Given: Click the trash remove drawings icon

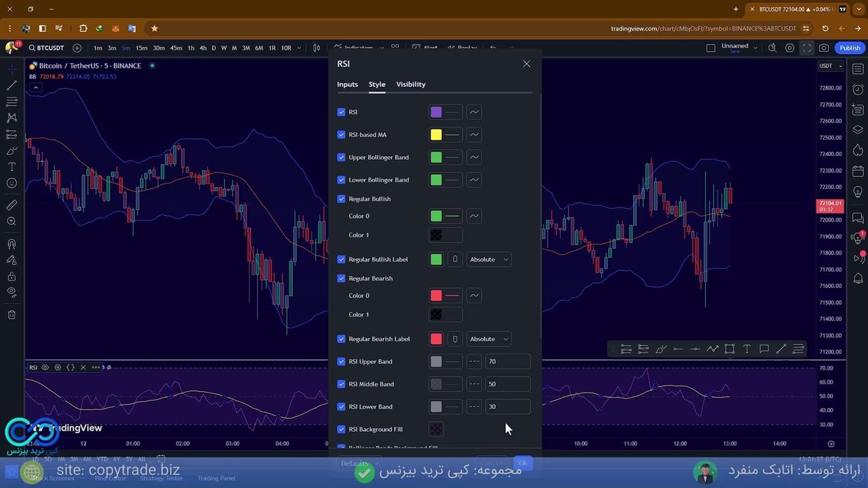Looking at the screenshot, I should (12, 314).
